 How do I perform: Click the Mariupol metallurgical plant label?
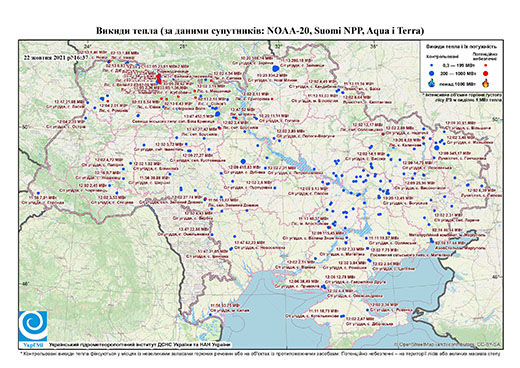pyautogui.click(x=447, y=235)
